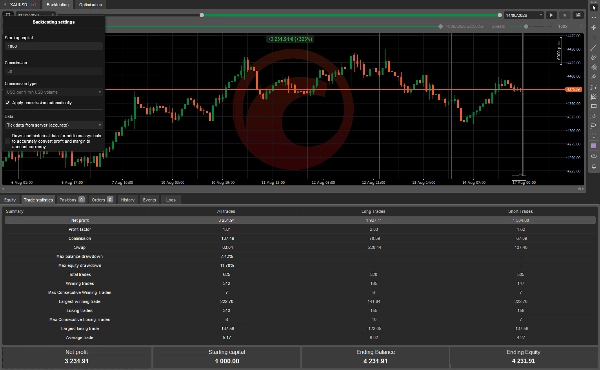This screenshot has width=600, height=370.
Task: Click the Starting capital value 1 000.00
Action: 227,361
